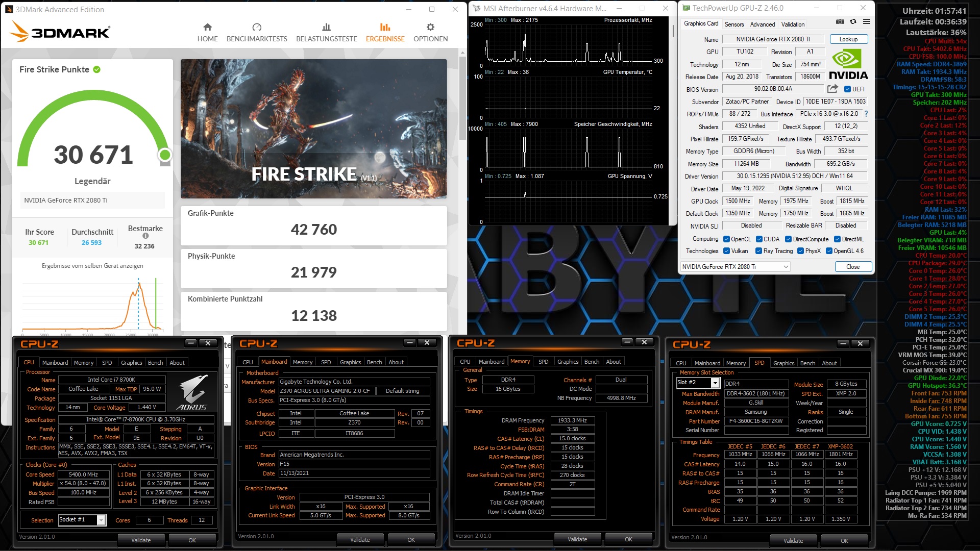This screenshot has width=980, height=551.
Task: Toggle PhysX checkbox in GPU-Z
Action: [800, 251]
